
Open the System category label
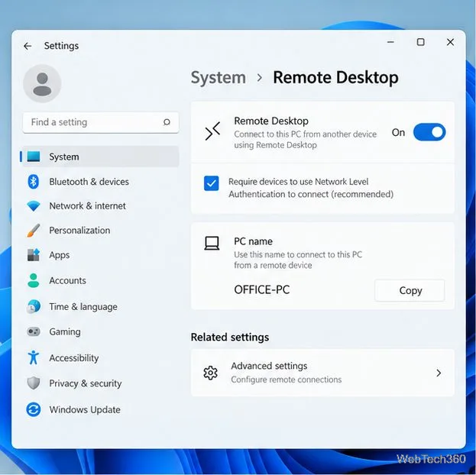coord(64,157)
